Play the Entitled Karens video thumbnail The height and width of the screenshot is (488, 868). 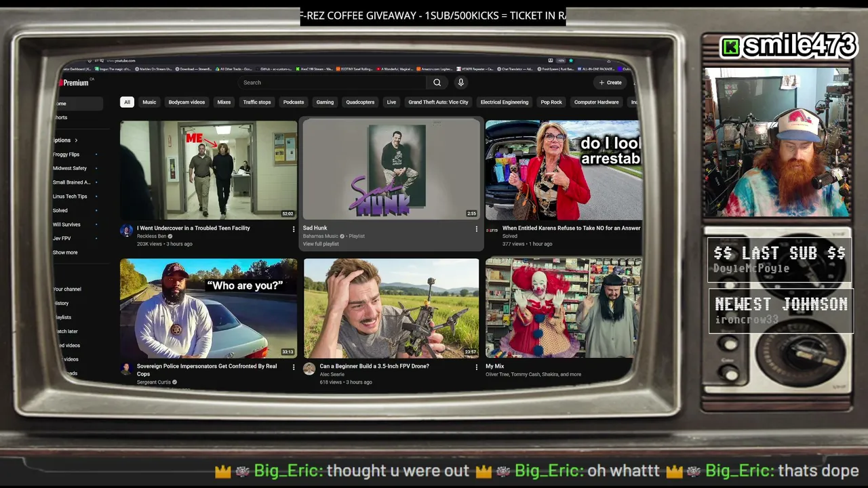point(562,169)
